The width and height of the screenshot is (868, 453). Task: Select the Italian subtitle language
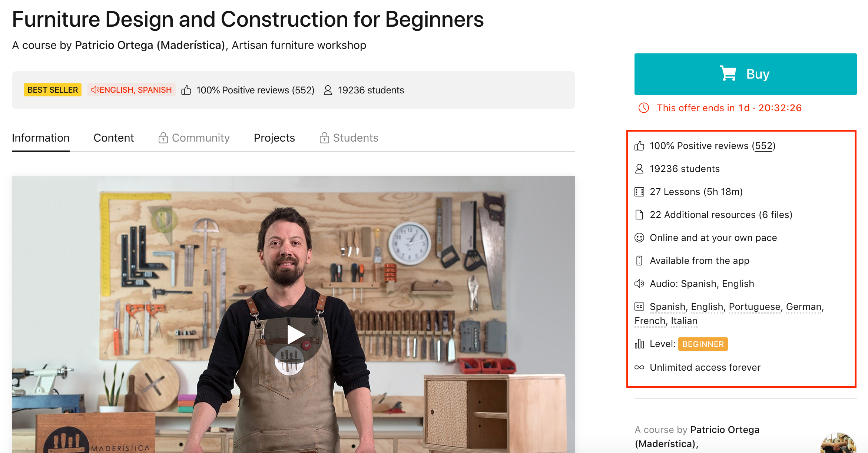tap(684, 321)
